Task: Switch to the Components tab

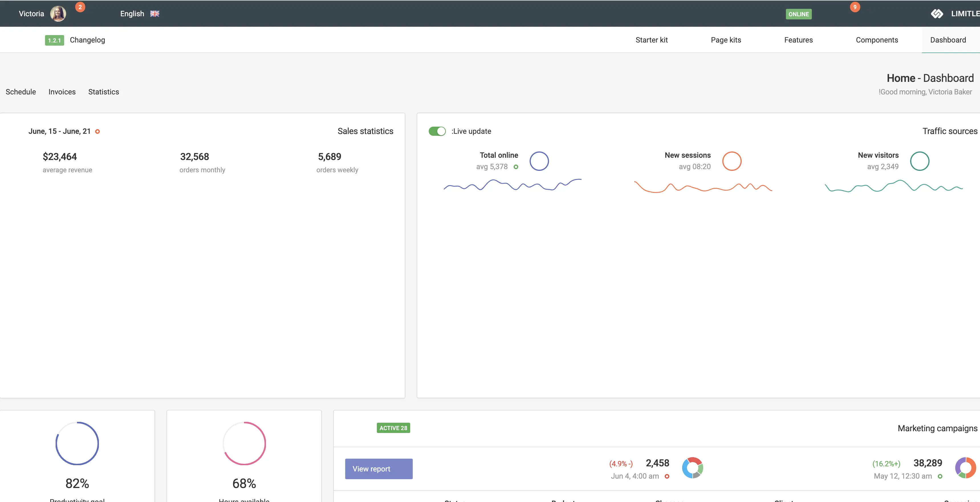Action: (x=877, y=40)
